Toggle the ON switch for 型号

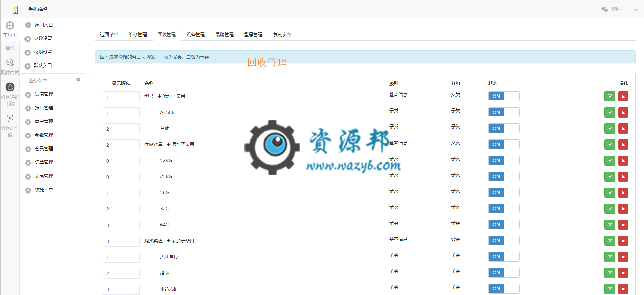point(504,96)
